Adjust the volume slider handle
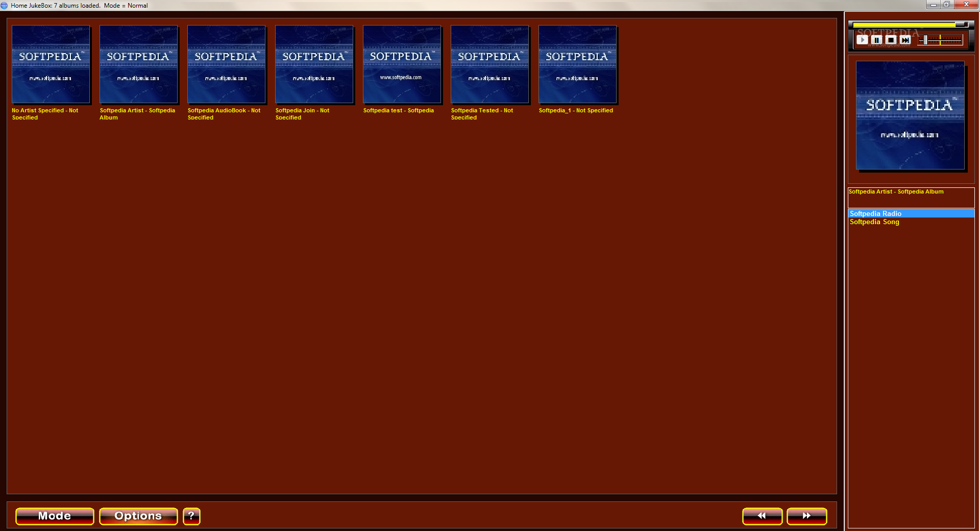Viewport: 980px width, 531px height. (925, 40)
